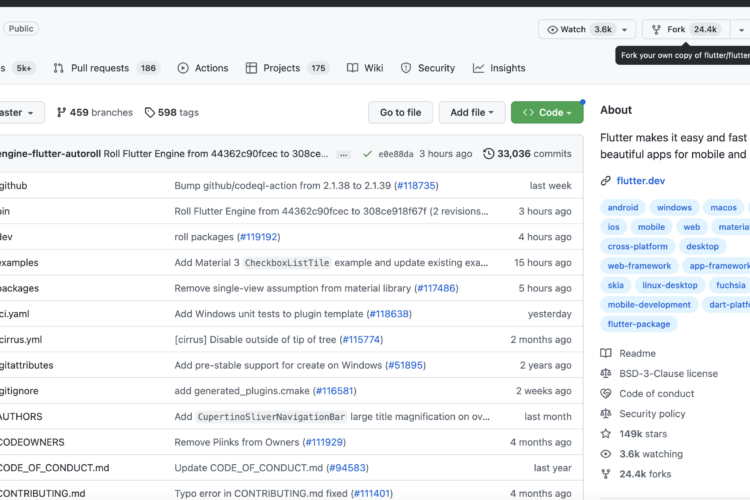Screen dimensions: 750x500
Task: Click the fork icon beside 24.4k forks
Action: 606,474
